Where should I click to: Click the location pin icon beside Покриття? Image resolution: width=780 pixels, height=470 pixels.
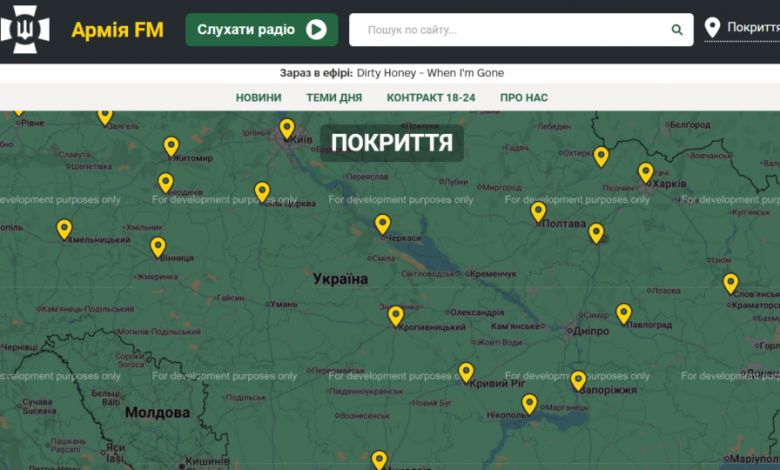pyautogui.click(x=712, y=28)
